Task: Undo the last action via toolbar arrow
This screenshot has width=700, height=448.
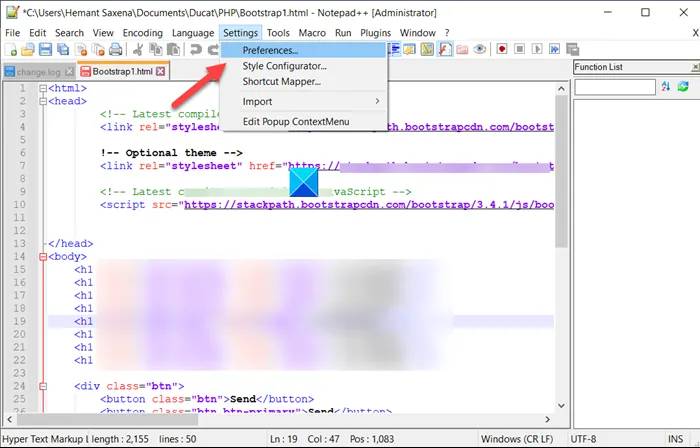Action: pos(196,50)
